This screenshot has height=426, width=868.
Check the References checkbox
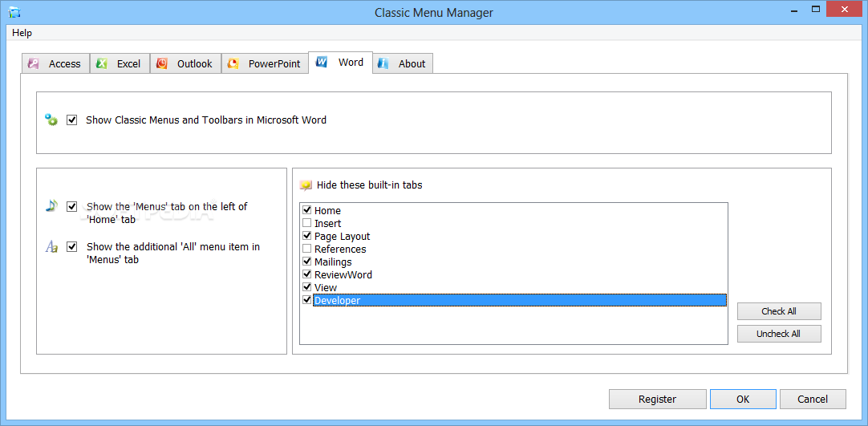coord(307,249)
